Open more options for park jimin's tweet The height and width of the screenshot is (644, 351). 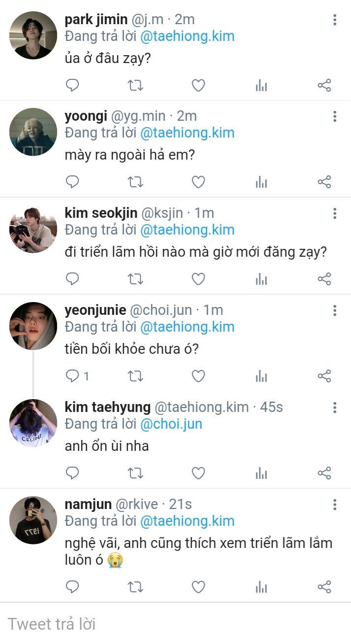pos(335,20)
